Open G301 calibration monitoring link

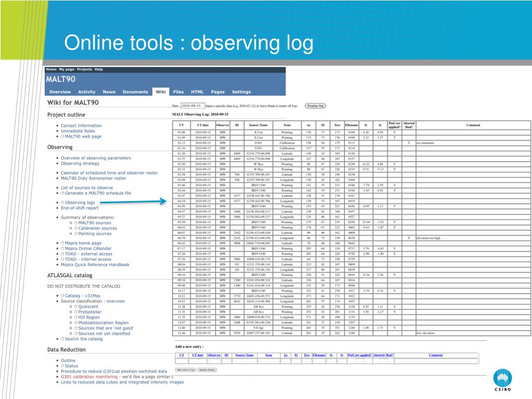coord(89,377)
